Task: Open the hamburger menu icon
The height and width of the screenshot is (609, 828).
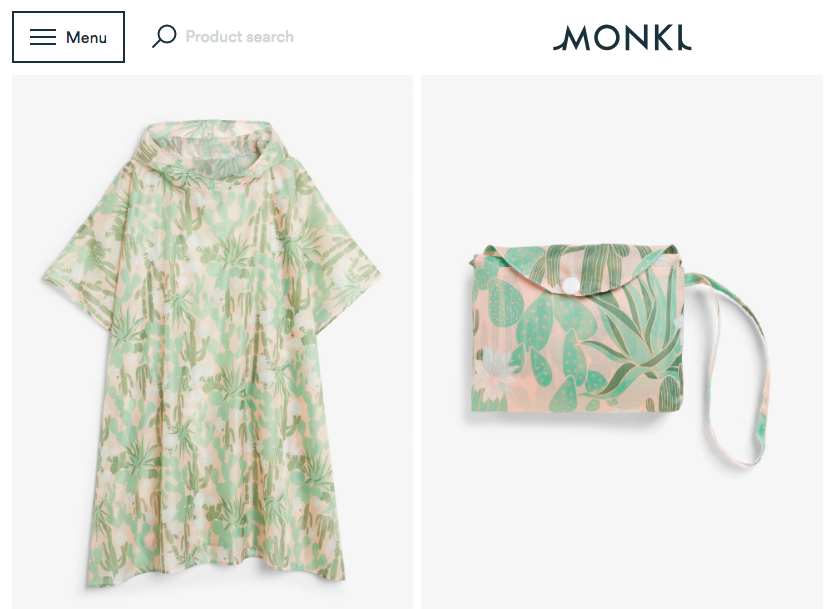Action: (x=43, y=37)
